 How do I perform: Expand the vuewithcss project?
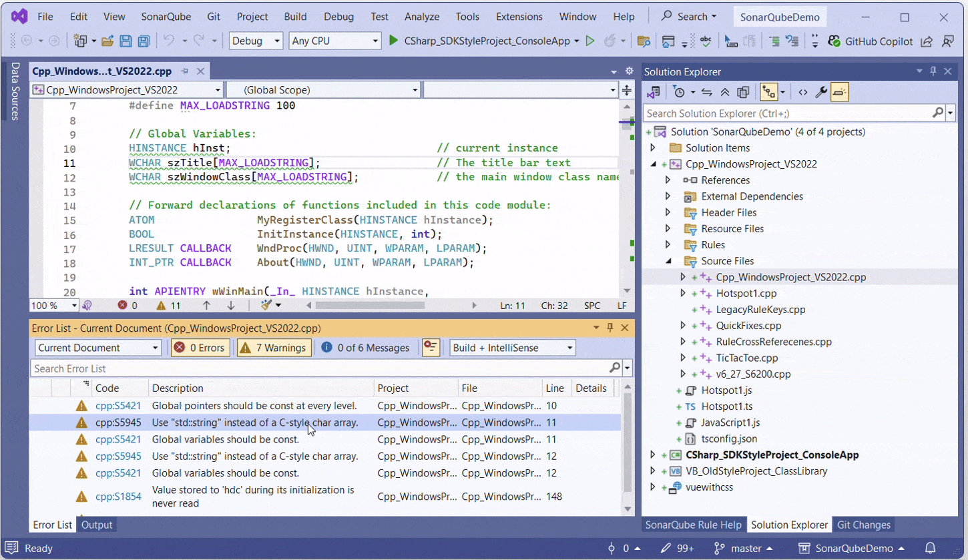(653, 487)
